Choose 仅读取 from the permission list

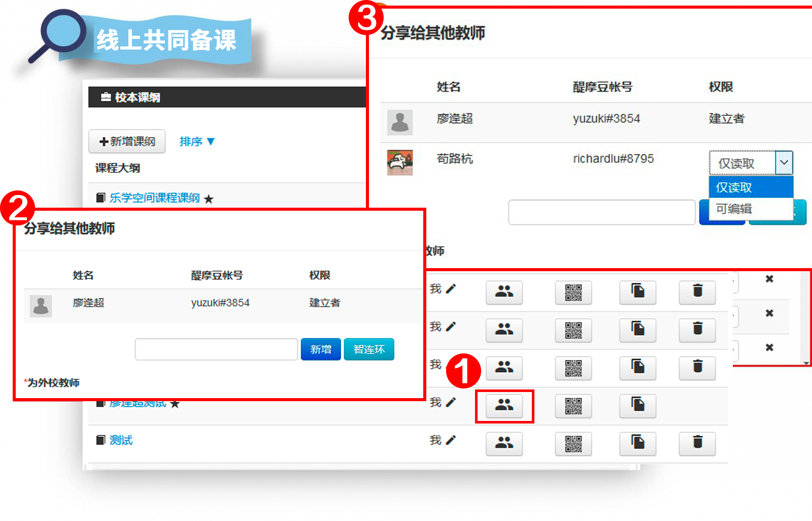pos(734,187)
